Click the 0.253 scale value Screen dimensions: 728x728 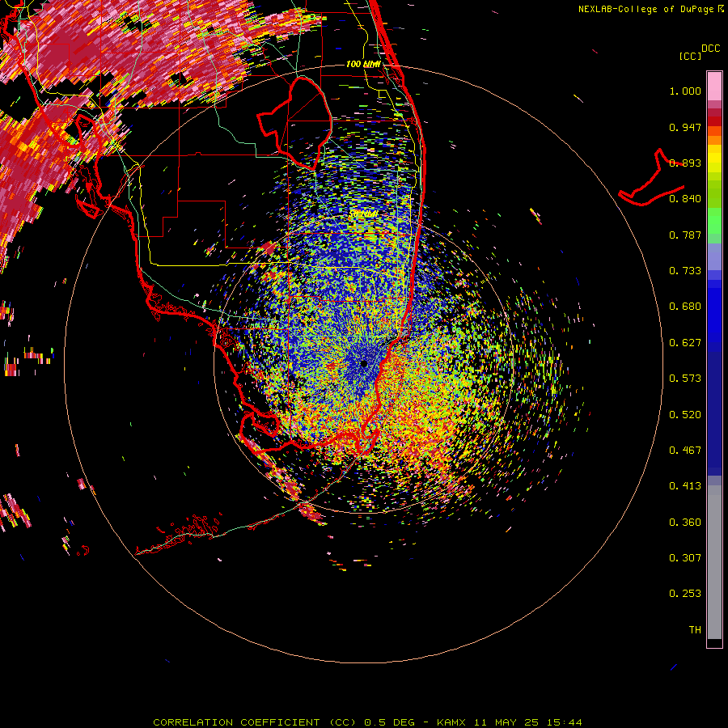point(685,594)
